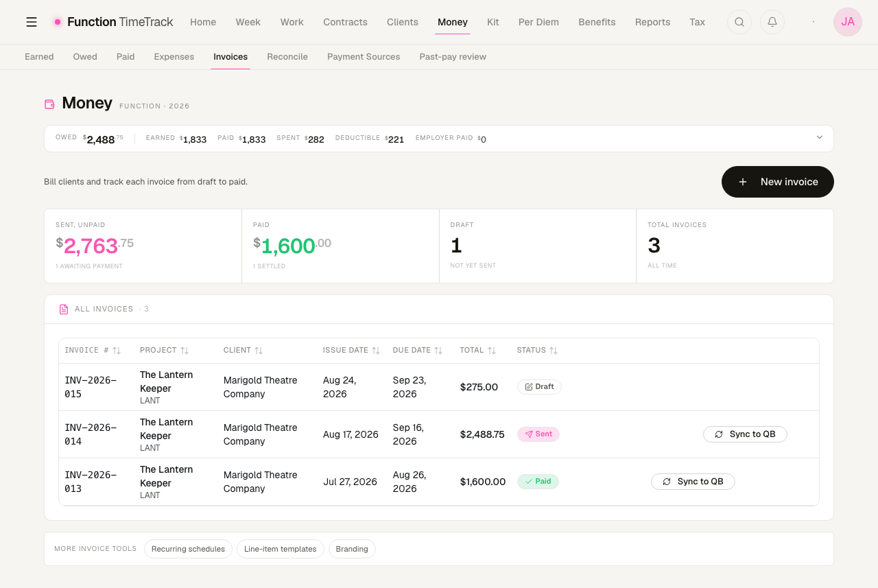Open the Per Diem section
The width and height of the screenshot is (878, 588).
tap(538, 22)
